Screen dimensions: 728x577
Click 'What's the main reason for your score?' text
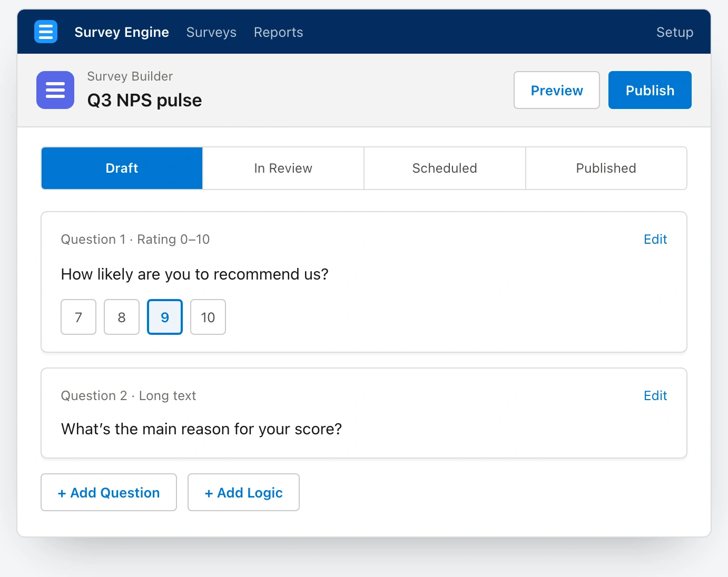pos(201,429)
